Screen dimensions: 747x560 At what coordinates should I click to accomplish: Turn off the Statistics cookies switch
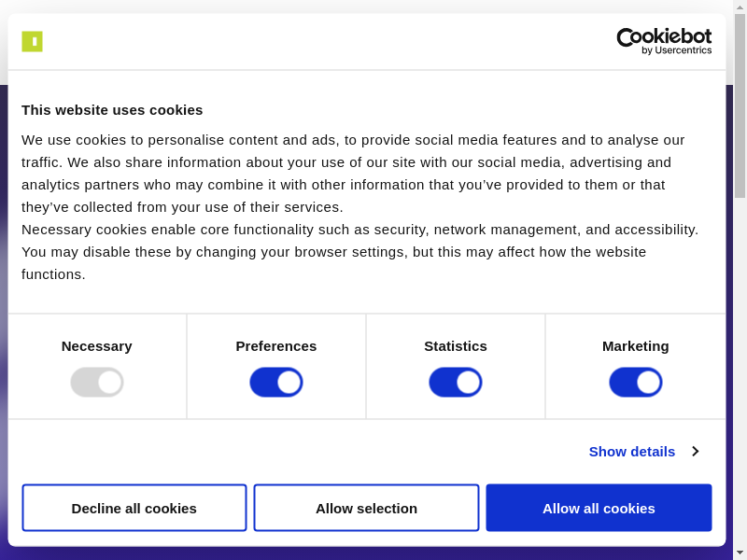coord(456,383)
